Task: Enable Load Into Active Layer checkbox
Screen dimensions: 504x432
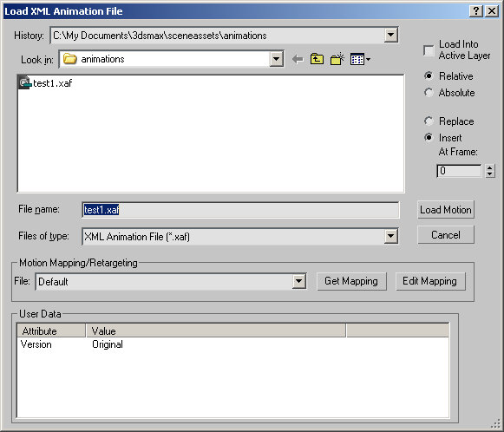Action: (429, 50)
